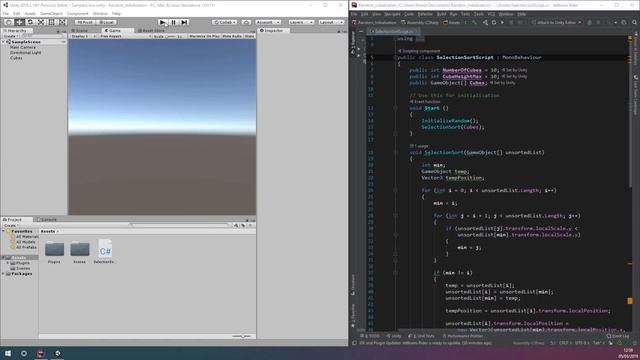Open Attach to Unity Editor run configuration dropdown
The image size is (640, 360).
click(557, 22)
